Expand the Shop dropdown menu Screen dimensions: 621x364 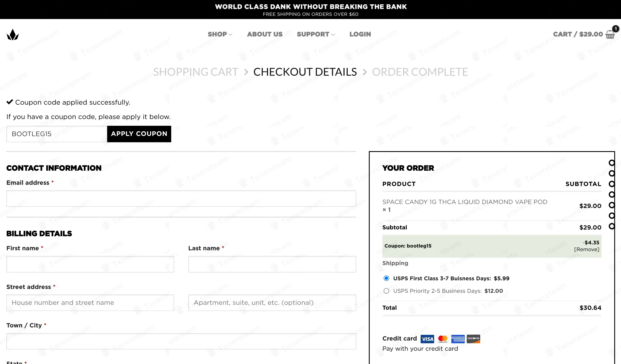(220, 34)
